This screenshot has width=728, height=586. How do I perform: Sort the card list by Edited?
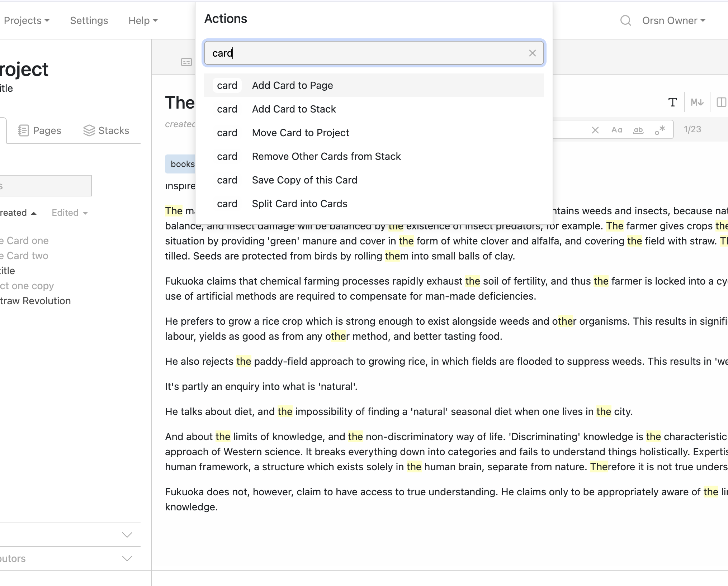tap(70, 213)
